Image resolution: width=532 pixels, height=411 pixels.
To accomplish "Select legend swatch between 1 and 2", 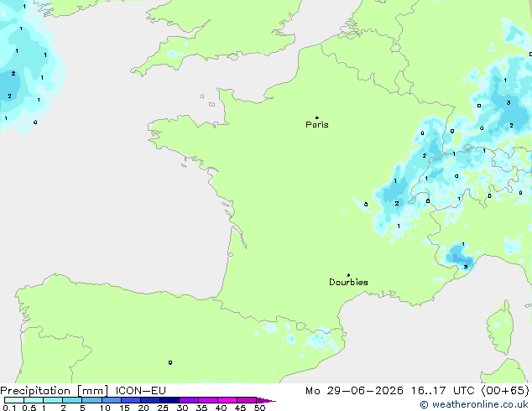I will [x=53, y=400].
